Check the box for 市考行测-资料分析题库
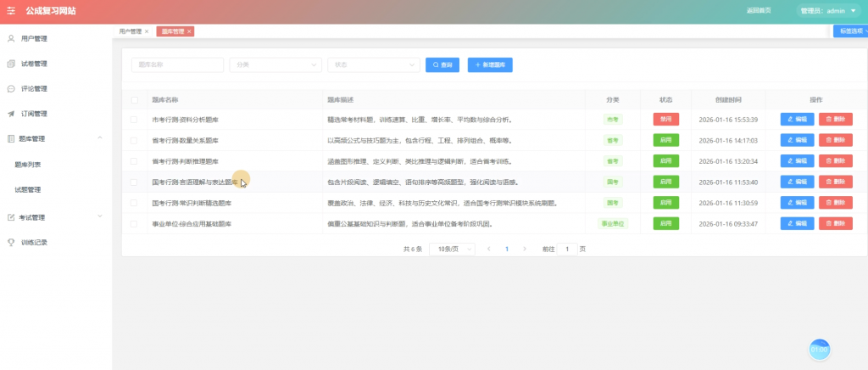This screenshot has height=370, width=868. coord(134,120)
